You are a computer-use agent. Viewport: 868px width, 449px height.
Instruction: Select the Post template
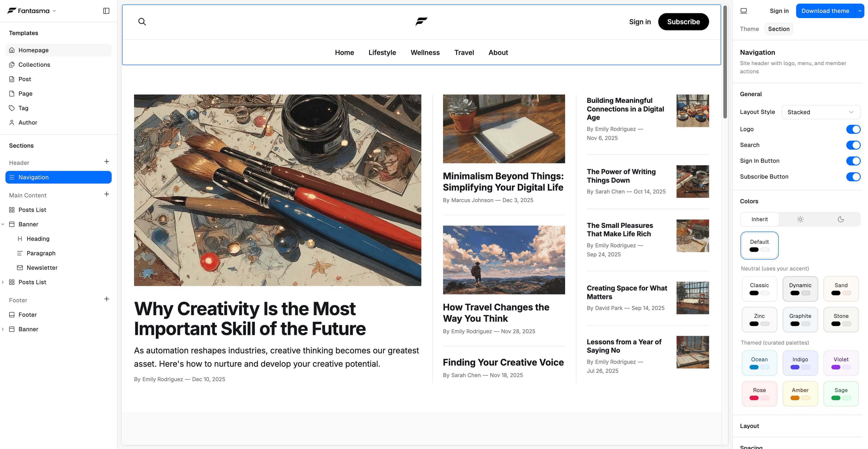(24, 79)
